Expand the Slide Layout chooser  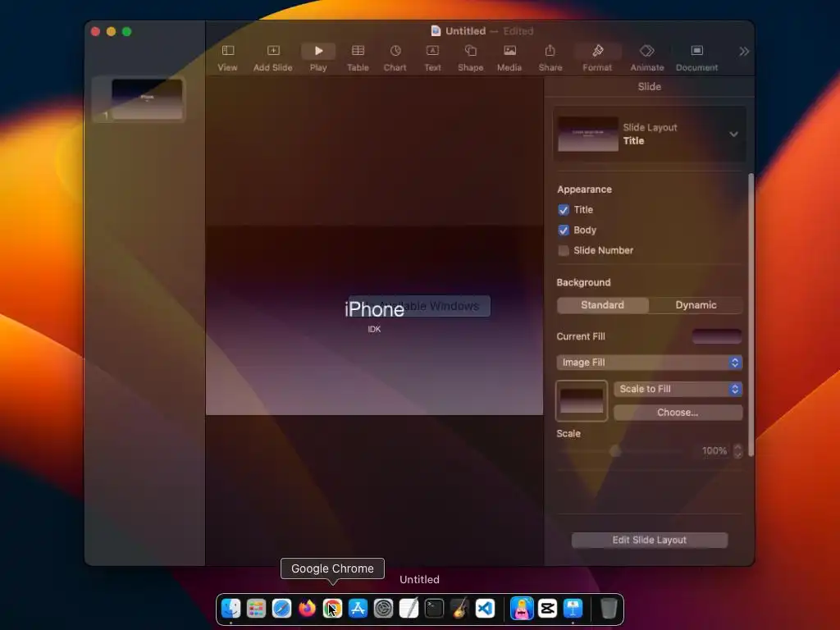click(733, 134)
